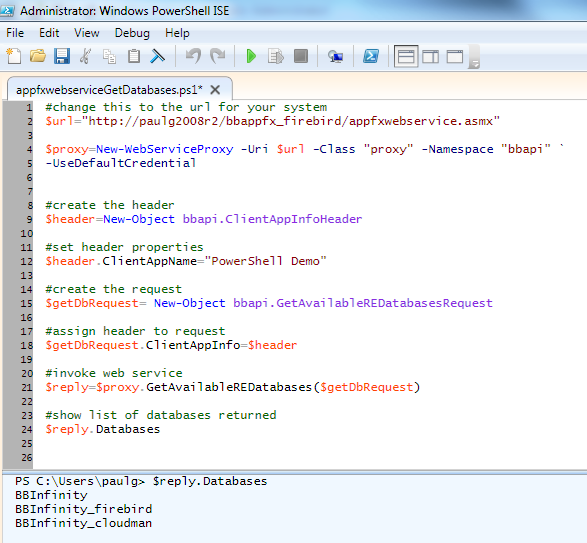Click -UseDefaultCredential on line 5
587x543 pixels.
point(121,163)
